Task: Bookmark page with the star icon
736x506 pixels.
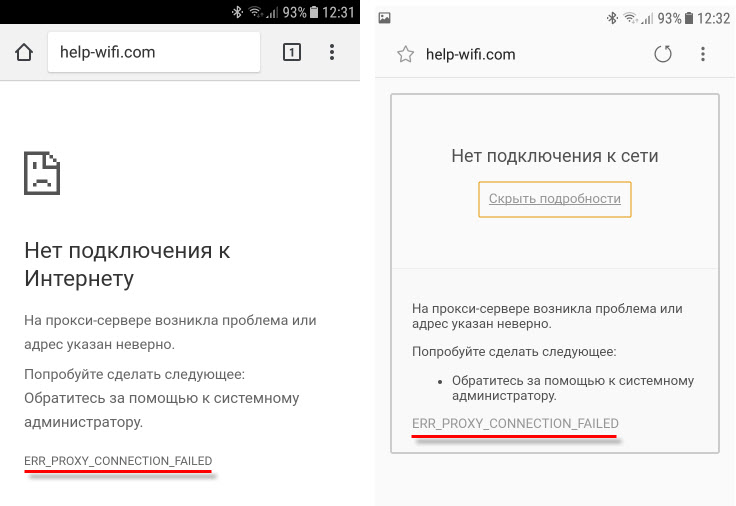Action: pos(405,55)
